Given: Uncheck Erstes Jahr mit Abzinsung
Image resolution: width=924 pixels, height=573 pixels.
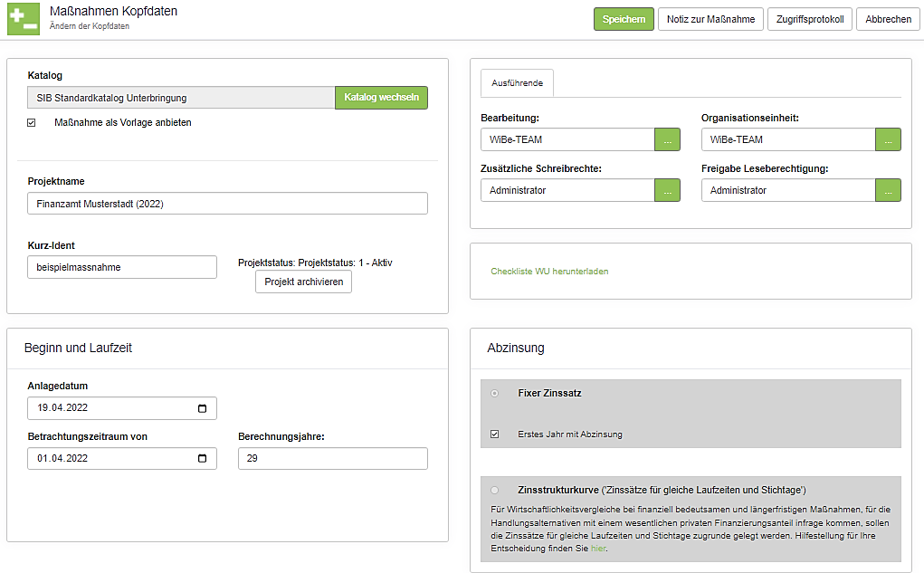Looking at the screenshot, I should click(494, 435).
